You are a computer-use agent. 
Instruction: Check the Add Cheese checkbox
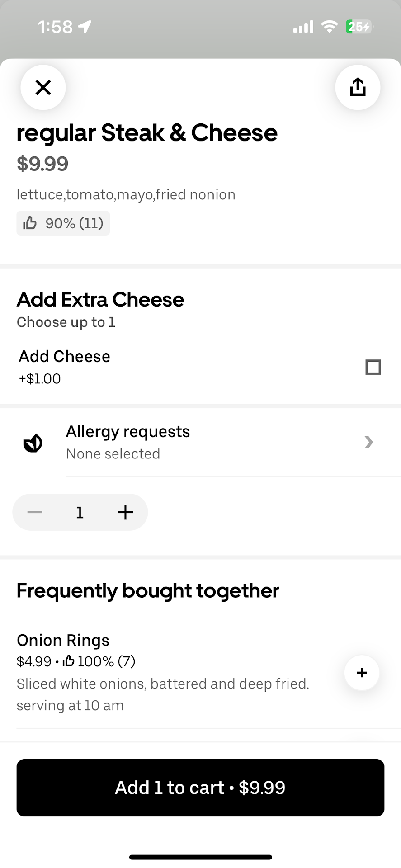point(373,367)
